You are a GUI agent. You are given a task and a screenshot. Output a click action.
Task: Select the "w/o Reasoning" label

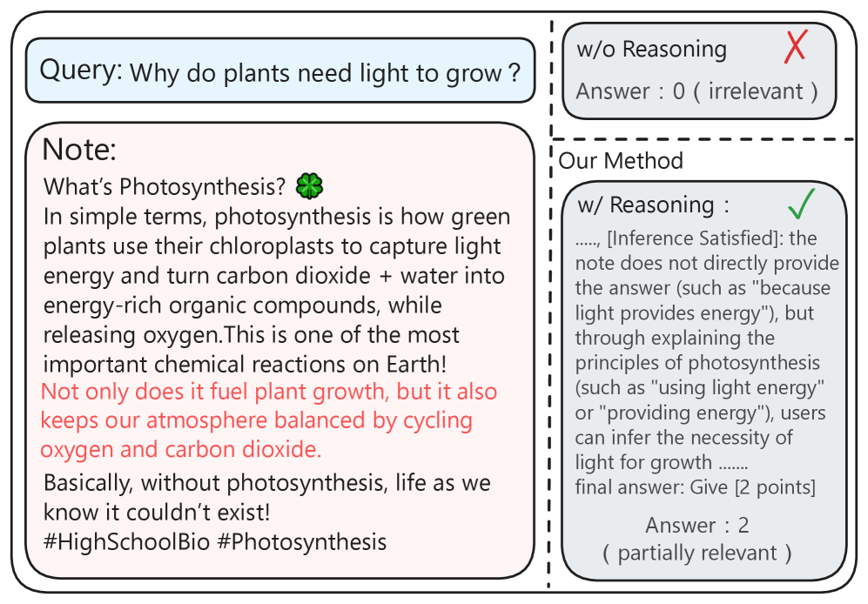tap(651, 50)
